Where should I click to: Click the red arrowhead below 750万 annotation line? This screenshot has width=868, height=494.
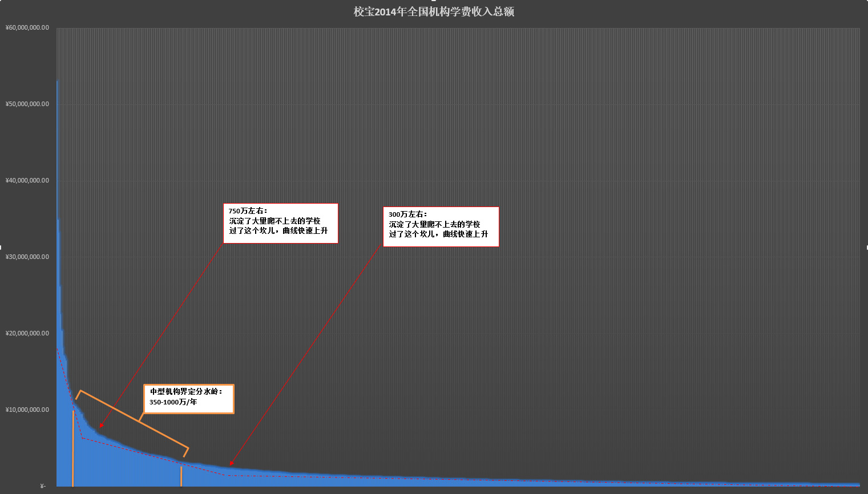(x=101, y=425)
